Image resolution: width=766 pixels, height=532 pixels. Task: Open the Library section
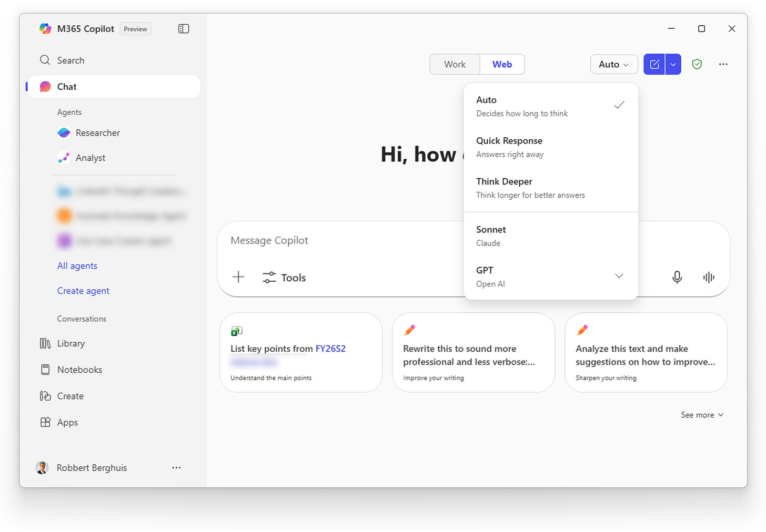(71, 343)
